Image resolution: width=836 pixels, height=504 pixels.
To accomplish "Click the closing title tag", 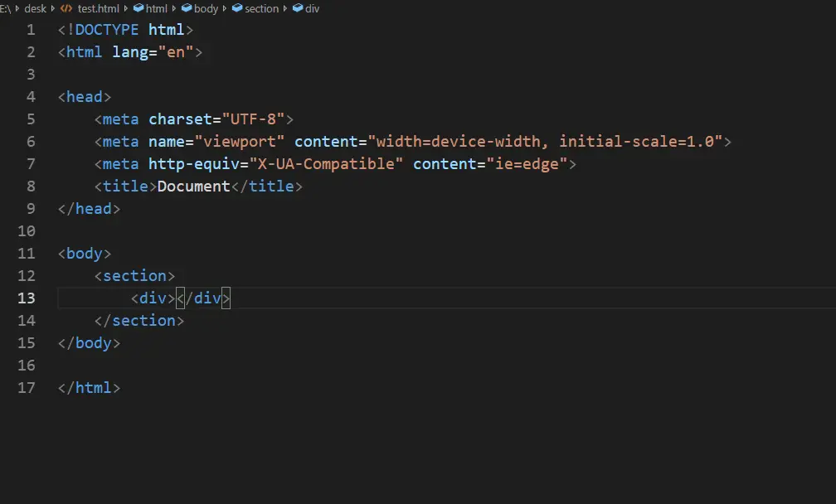I will pos(266,187).
